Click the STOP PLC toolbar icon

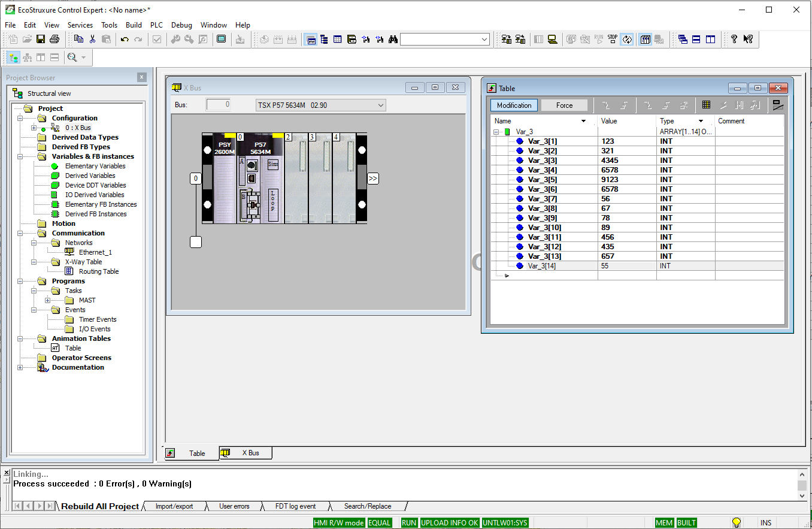click(x=612, y=39)
